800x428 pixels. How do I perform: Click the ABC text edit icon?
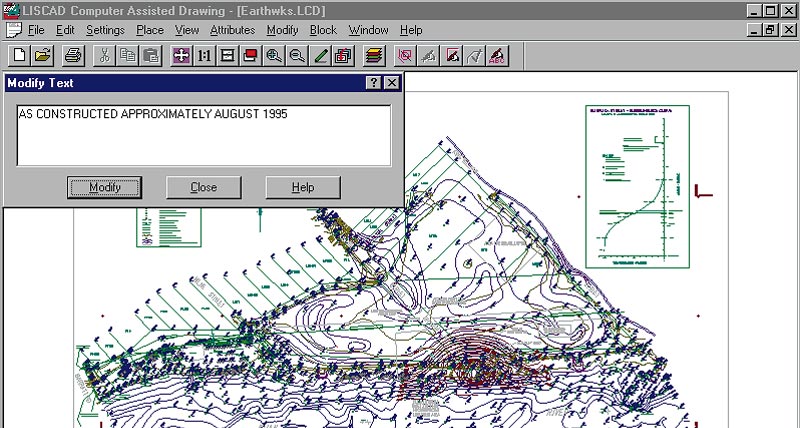tap(497, 55)
